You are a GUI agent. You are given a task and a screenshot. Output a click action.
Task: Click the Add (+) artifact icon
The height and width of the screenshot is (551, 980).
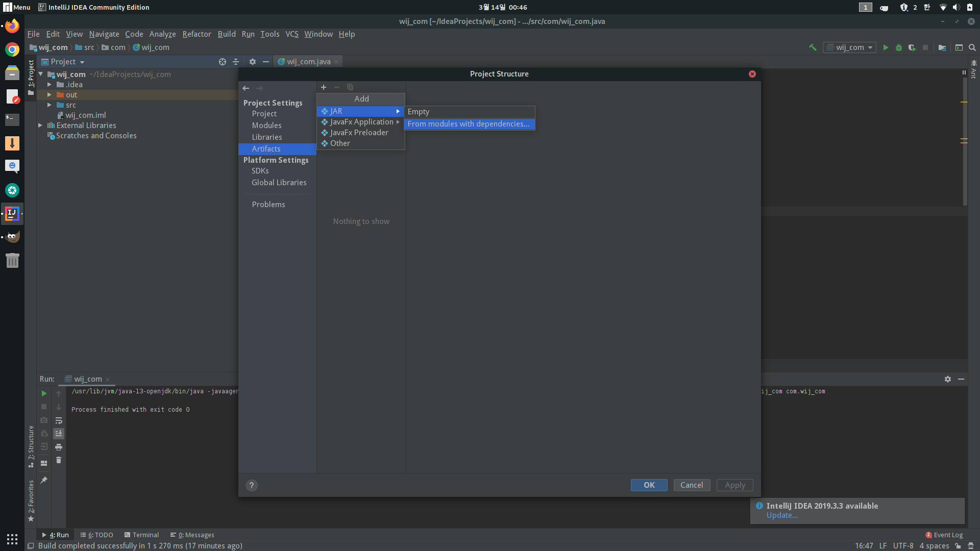pyautogui.click(x=324, y=87)
